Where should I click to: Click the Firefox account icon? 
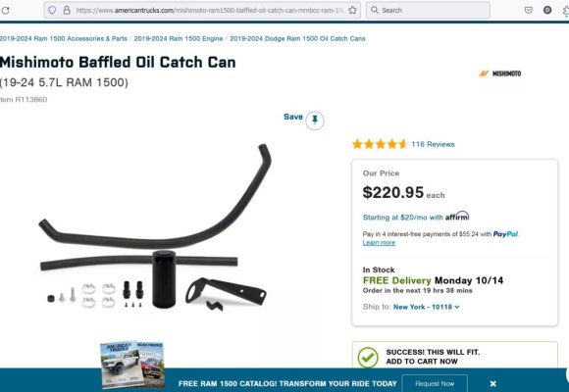(547, 10)
